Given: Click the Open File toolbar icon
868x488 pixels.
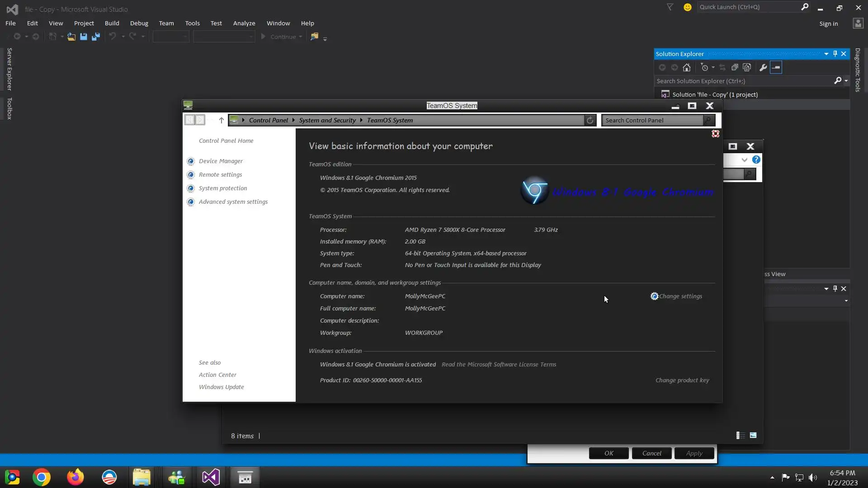Looking at the screenshot, I should 71,37.
